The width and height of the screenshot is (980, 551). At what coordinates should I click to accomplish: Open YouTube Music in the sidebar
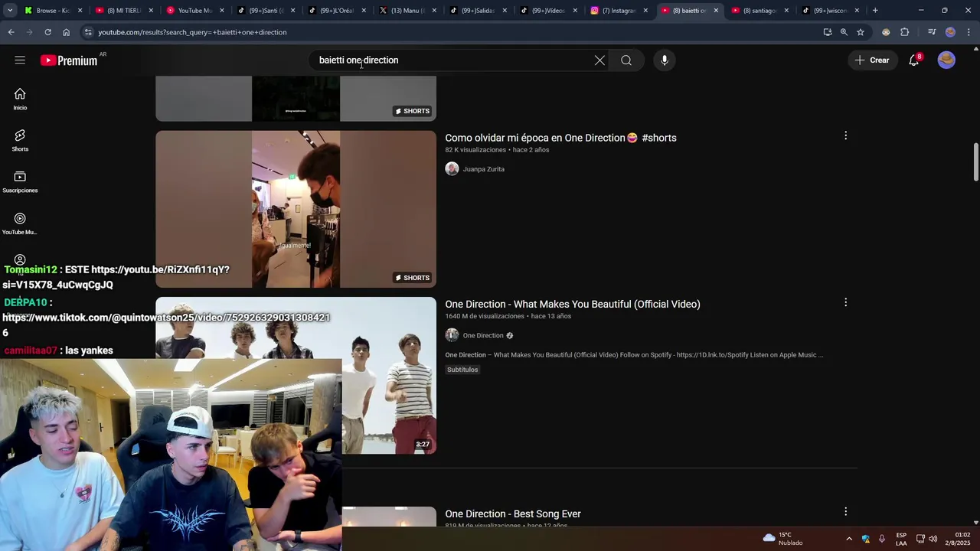(x=20, y=223)
